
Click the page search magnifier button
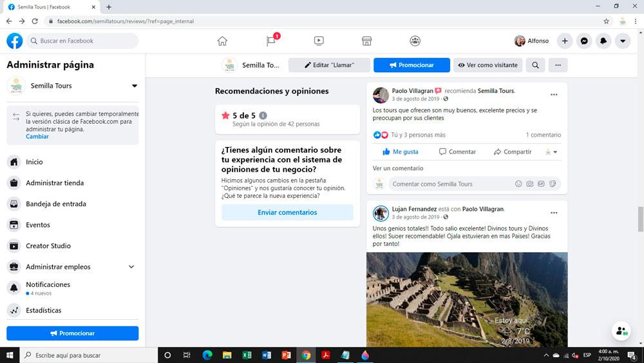click(536, 65)
